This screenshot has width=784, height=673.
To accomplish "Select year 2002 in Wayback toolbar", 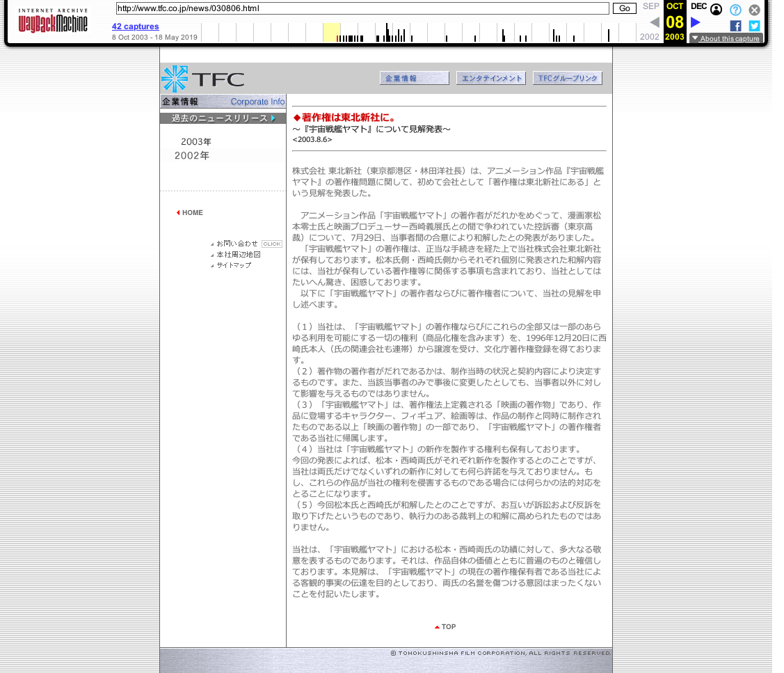I will (x=650, y=37).
